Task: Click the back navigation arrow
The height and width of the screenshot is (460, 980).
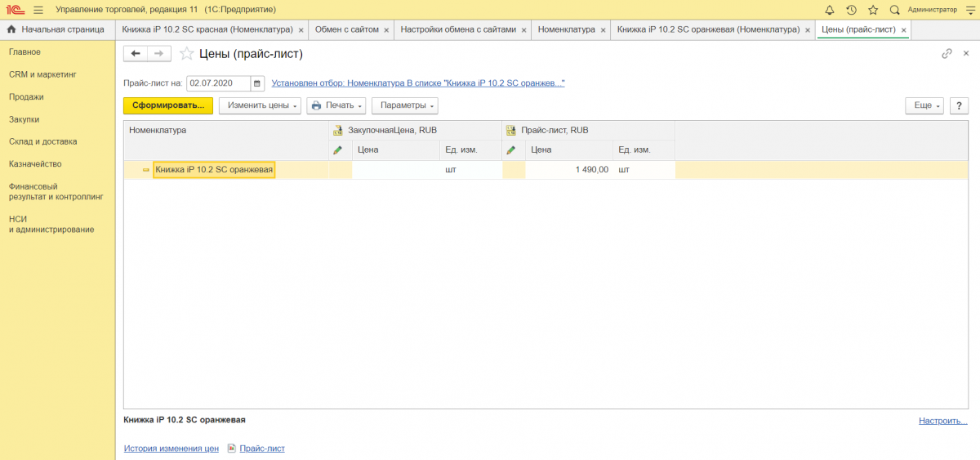Action: (136, 54)
